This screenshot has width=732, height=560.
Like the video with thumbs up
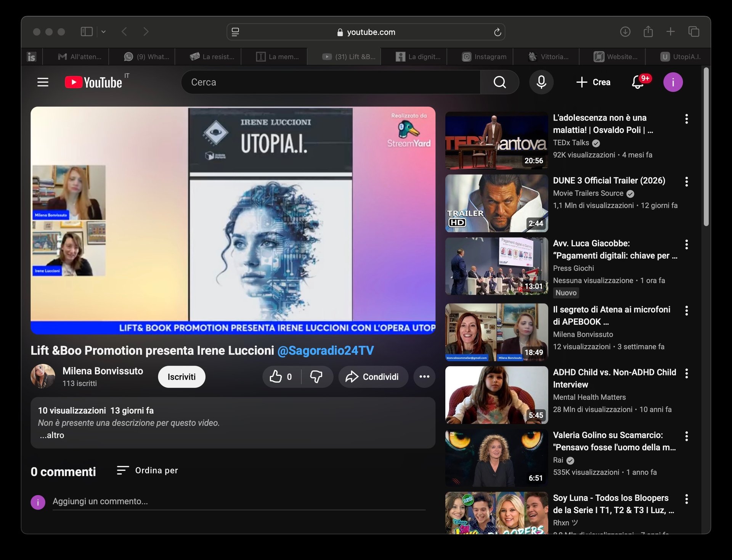pyautogui.click(x=276, y=377)
